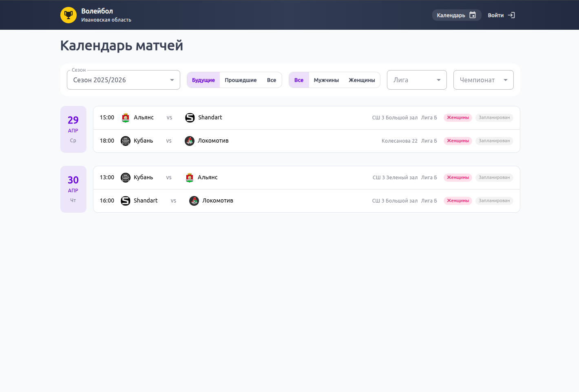Switch to the Будущие matches tab
The width and height of the screenshot is (579, 392).
[203, 80]
